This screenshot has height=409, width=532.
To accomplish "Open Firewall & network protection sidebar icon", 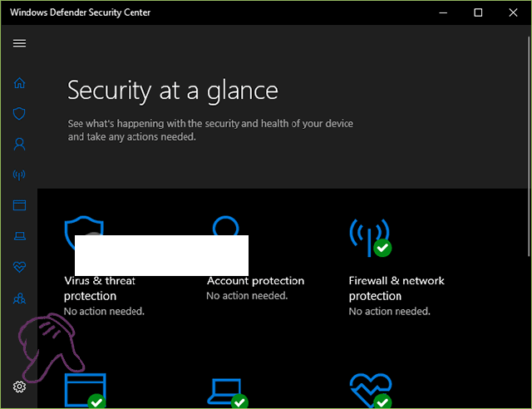I will coord(19,175).
